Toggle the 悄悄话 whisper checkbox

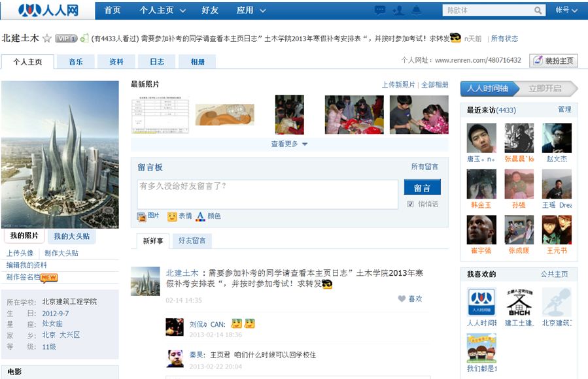[x=410, y=204]
